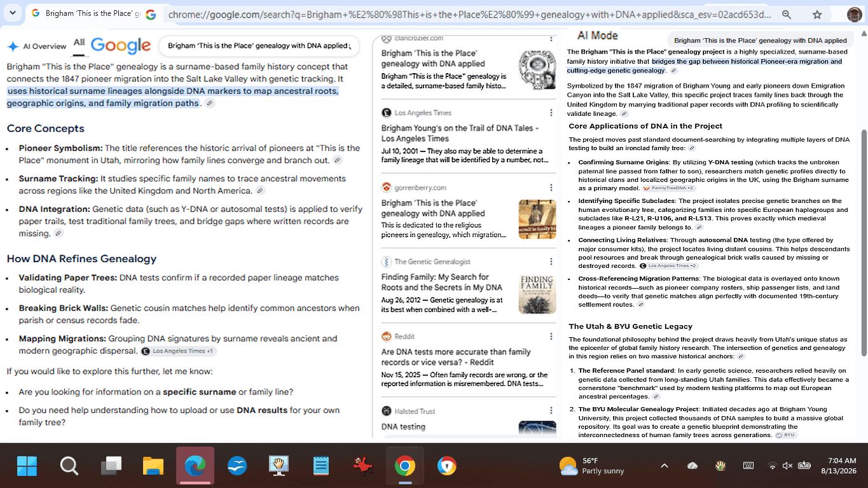Click the volume icon in the system tray

pos(787,466)
